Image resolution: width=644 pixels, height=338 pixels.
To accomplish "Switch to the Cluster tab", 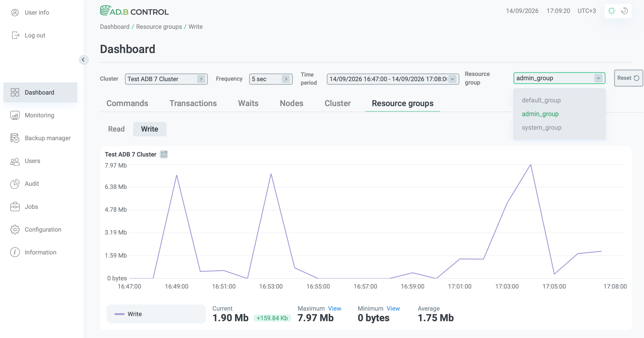I will click(x=338, y=103).
